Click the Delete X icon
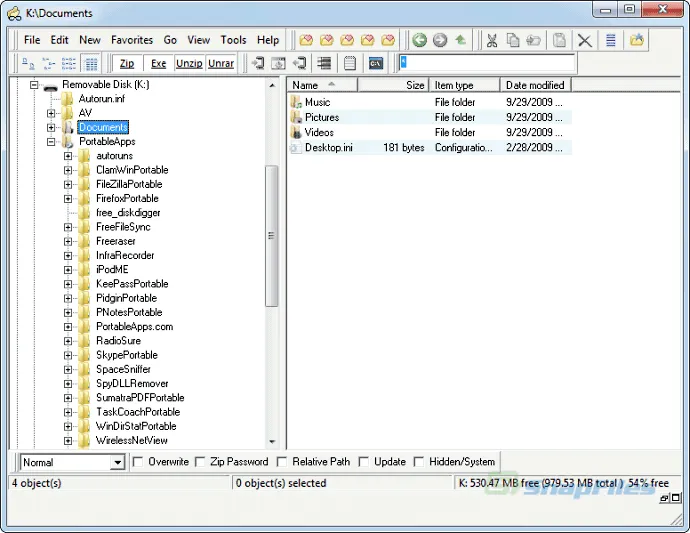This screenshot has width=690, height=533. click(x=585, y=40)
